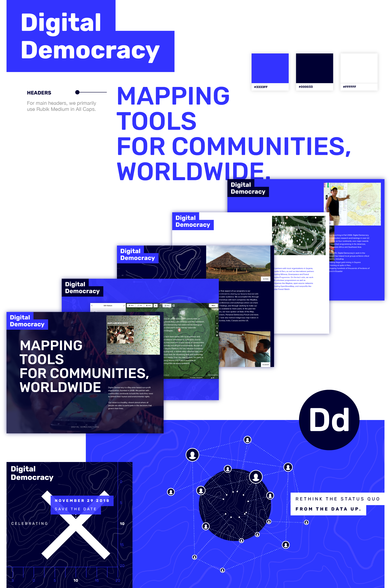Viewport: 391px width, 588px height.
Task: Click the edit count badge next to Save
Action: pos(173,306)
